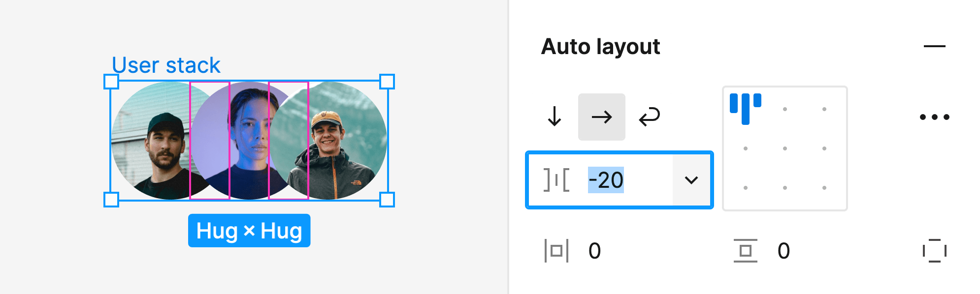Image resolution: width=980 pixels, height=294 pixels.
Task: Open more auto layout options with ellipsis
Action: pos(934,117)
